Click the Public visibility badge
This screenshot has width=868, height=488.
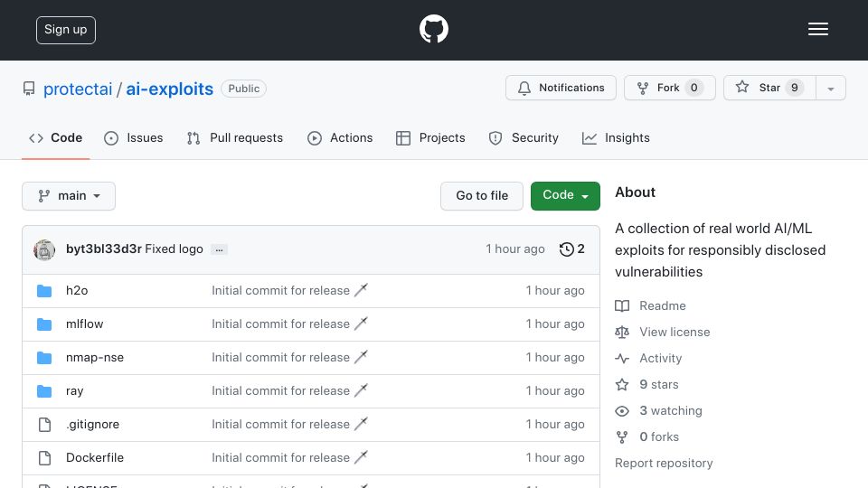(x=243, y=89)
